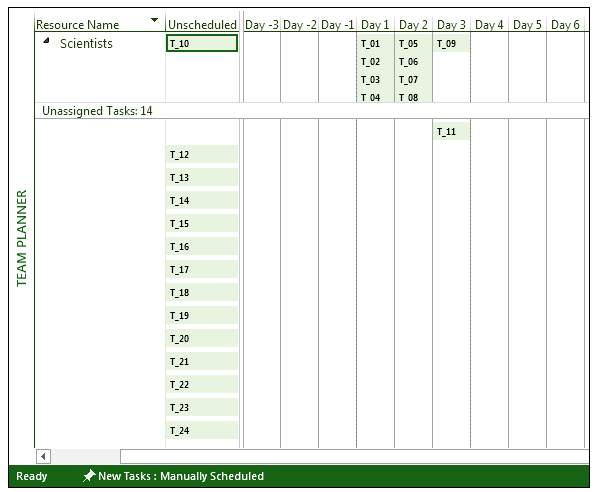Select task T_06 under Day 2
The height and width of the screenshot is (492, 595).
[413, 61]
